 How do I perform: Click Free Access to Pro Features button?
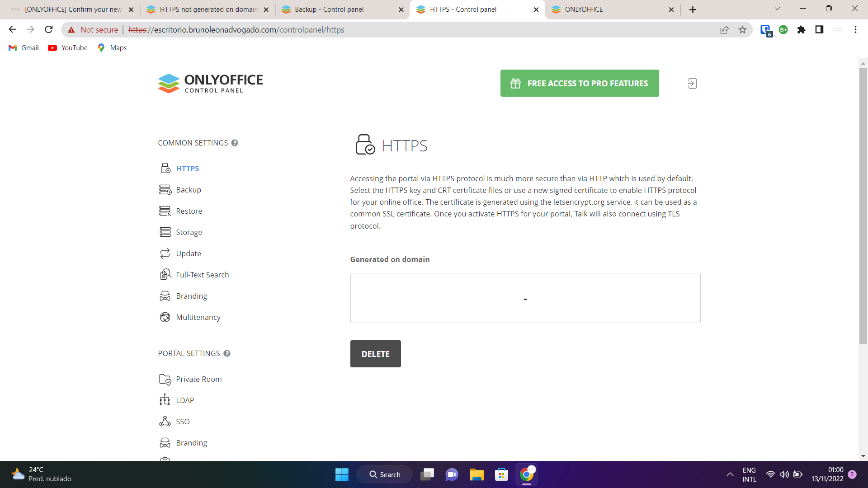(580, 83)
